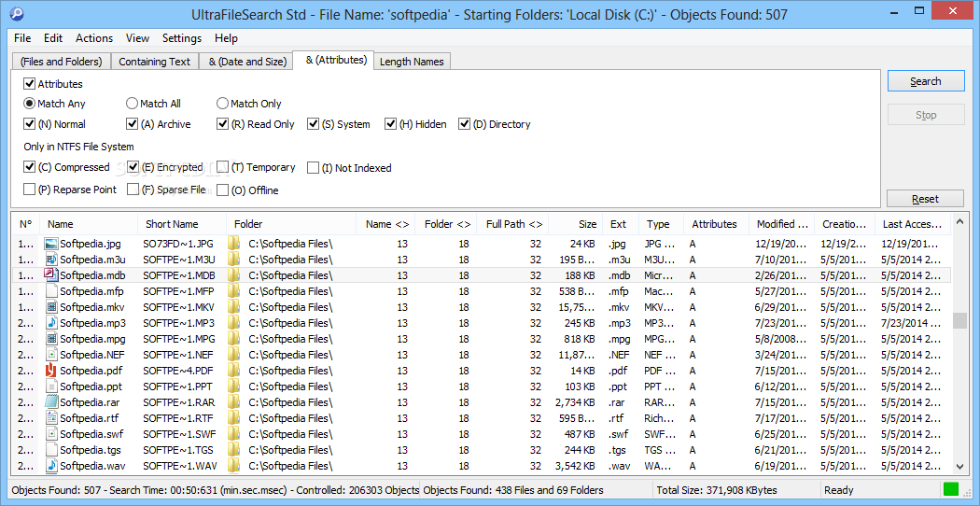The width and height of the screenshot is (980, 506).
Task: Open the Actions menu
Action: tap(94, 38)
